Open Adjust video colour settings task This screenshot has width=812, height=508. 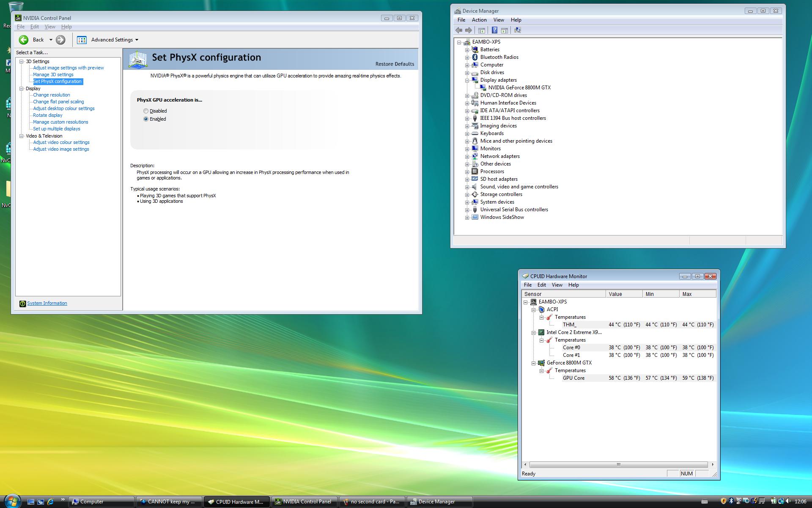[x=61, y=142]
